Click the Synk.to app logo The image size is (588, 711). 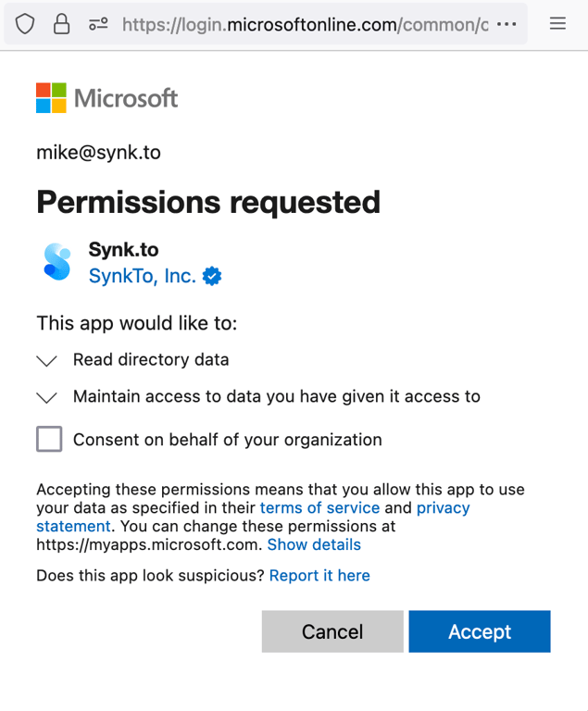coord(57,262)
